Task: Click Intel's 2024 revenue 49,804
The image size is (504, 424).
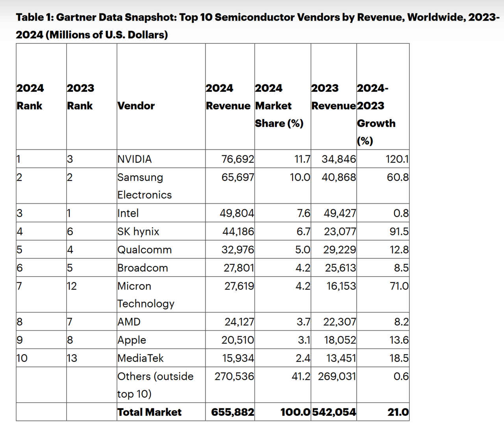Action: (237, 213)
